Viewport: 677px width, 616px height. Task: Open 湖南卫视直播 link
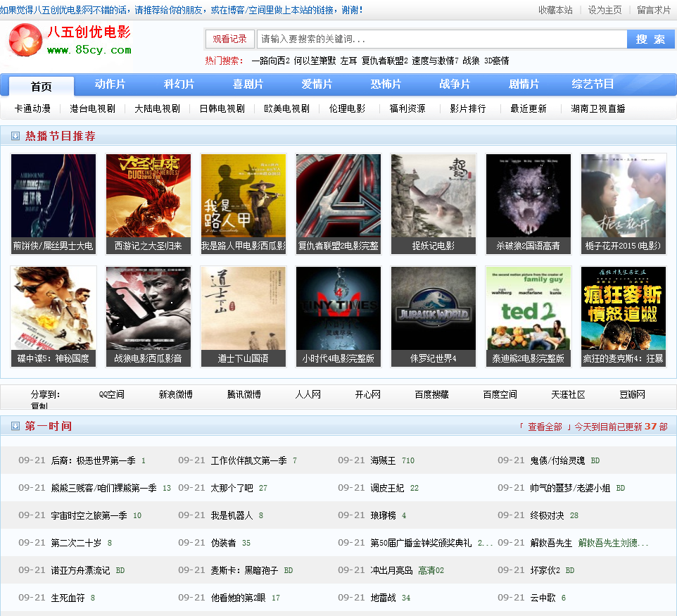(x=598, y=108)
